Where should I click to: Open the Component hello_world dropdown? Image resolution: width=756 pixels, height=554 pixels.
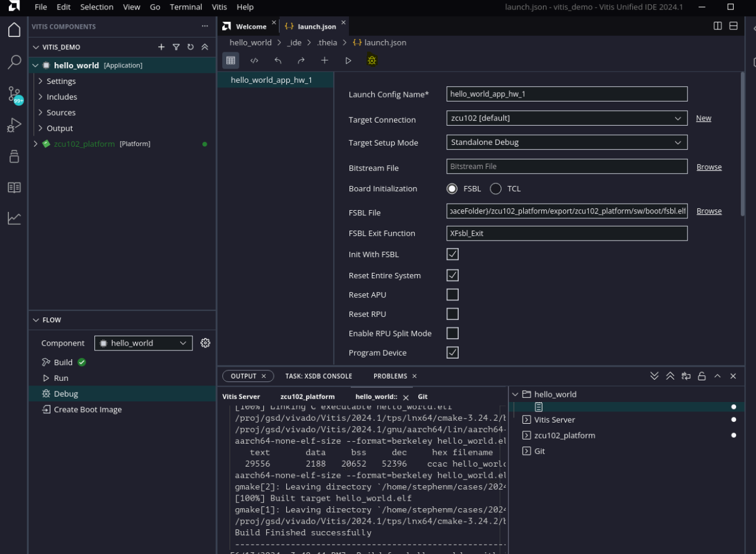(143, 343)
